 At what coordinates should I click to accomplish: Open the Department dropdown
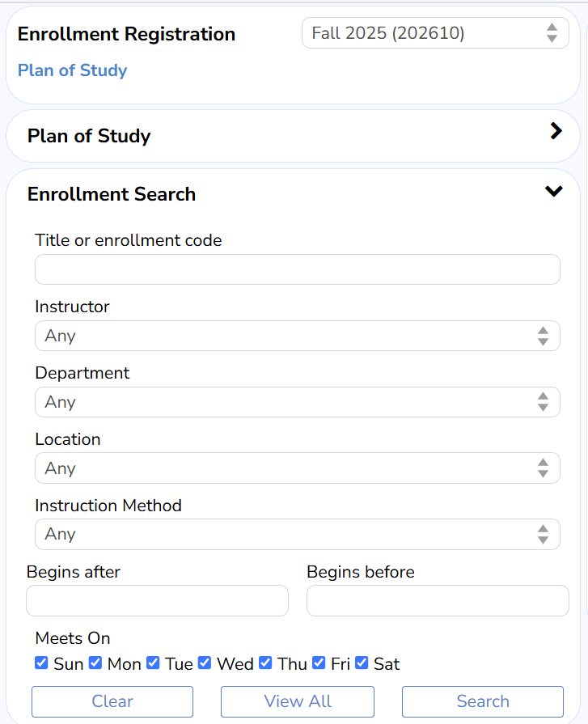297,402
